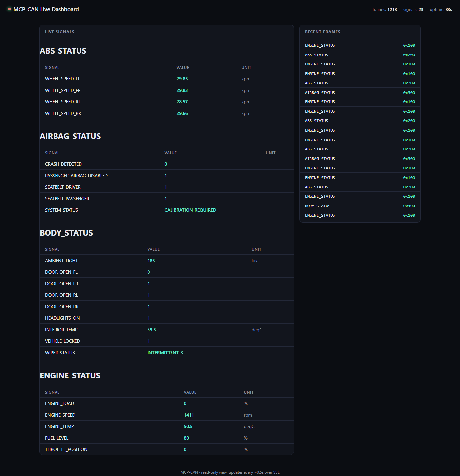This screenshot has height=476, width=460.
Task: Click the ABS_STATUS section heading
Action: (63, 51)
